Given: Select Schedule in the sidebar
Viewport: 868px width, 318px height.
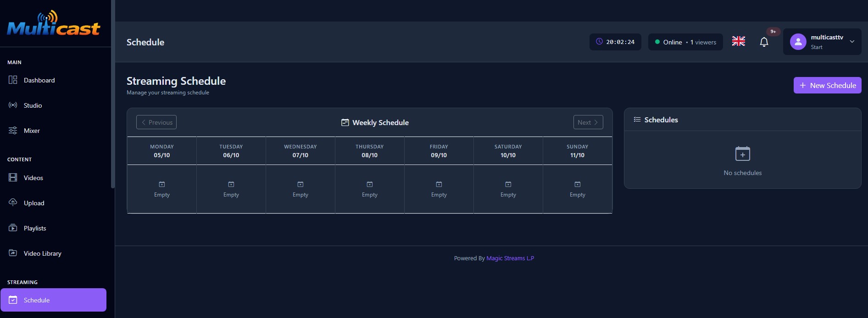Looking at the screenshot, I should 54,300.
